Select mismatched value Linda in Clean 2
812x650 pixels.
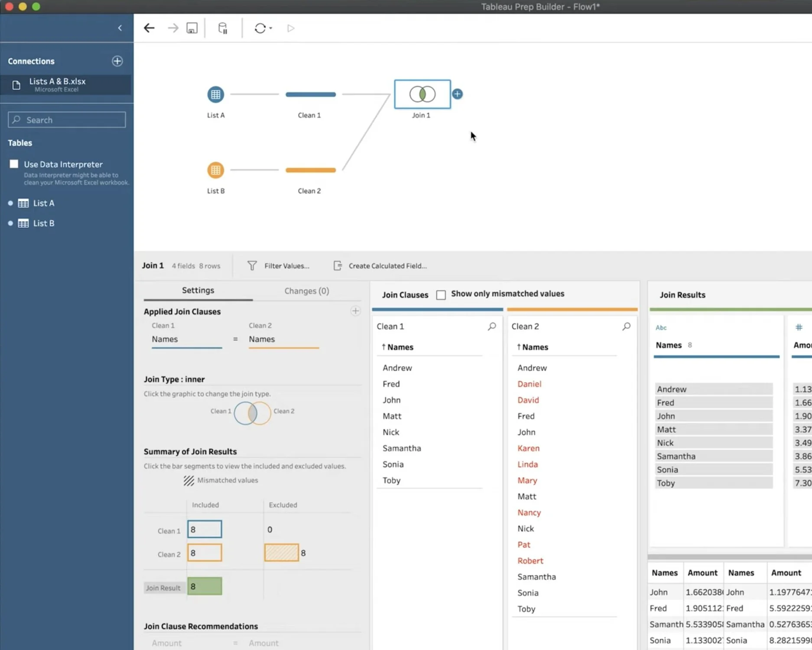click(x=527, y=464)
